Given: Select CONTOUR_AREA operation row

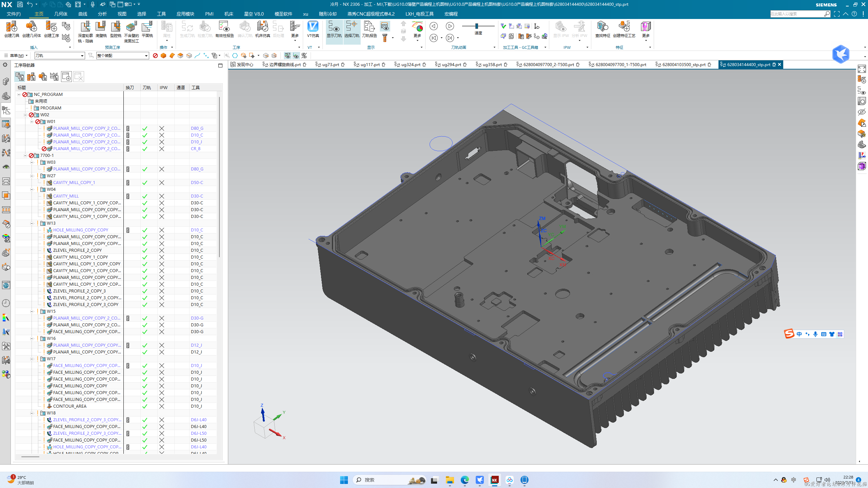Looking at the screenshot, I should point(115,406).
